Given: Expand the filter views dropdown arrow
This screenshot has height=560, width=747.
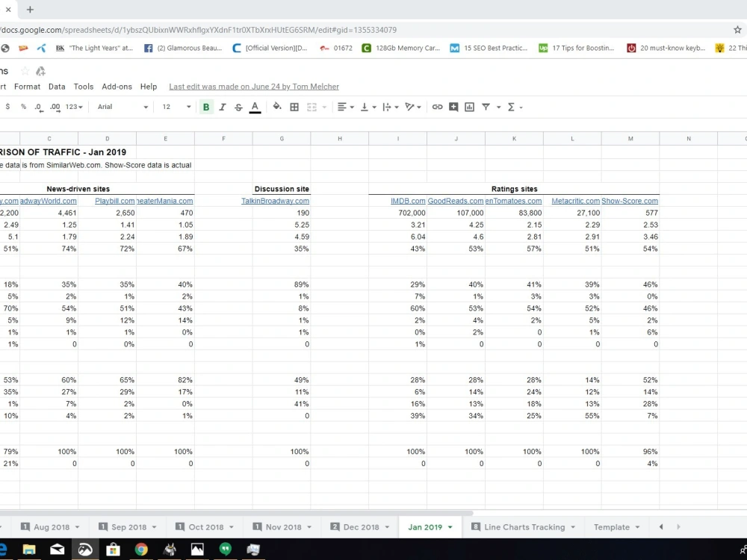Looking at the screenshot, I should pos(499,108).
